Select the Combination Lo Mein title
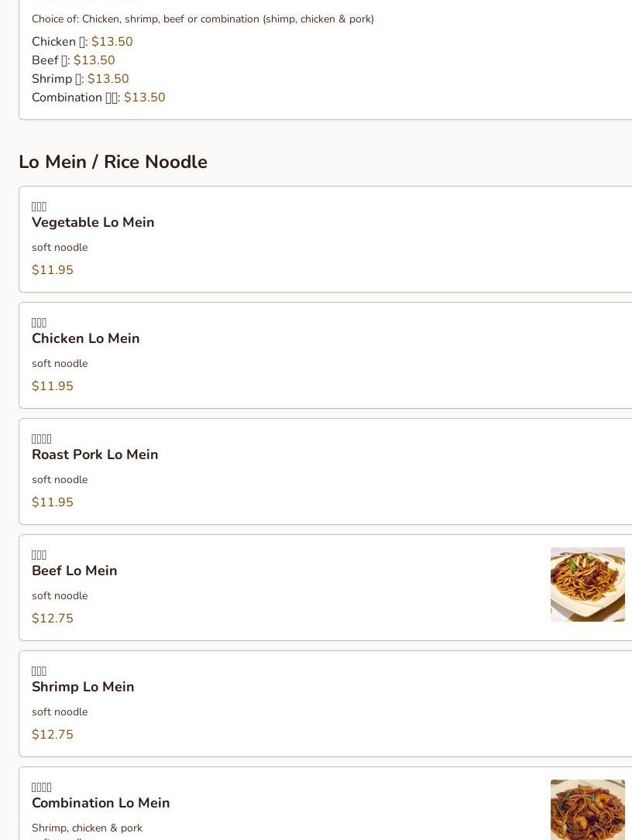Image resolution: width=632 pixels, height=840 pixels. coord(101,803)
